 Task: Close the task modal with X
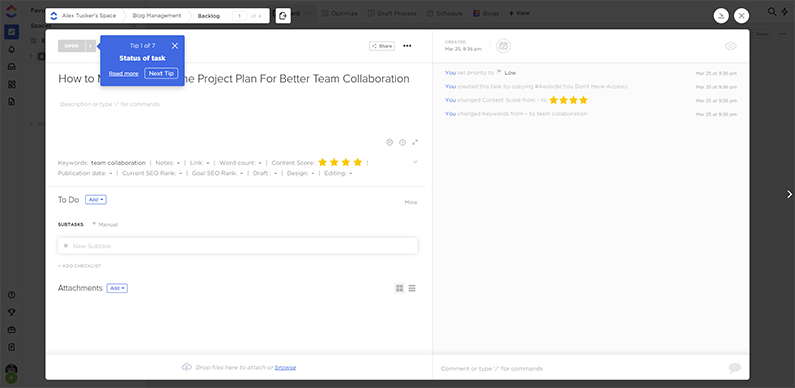click(741, 16)
